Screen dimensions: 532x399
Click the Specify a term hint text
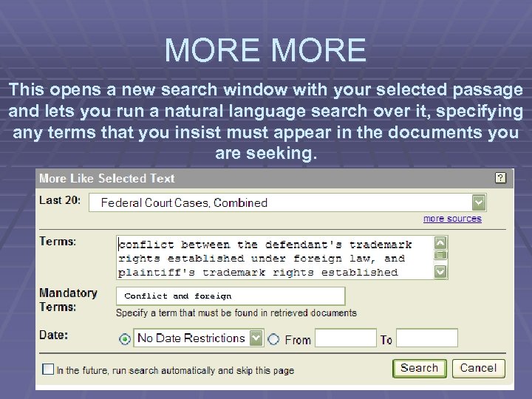[x=236, y=313]
